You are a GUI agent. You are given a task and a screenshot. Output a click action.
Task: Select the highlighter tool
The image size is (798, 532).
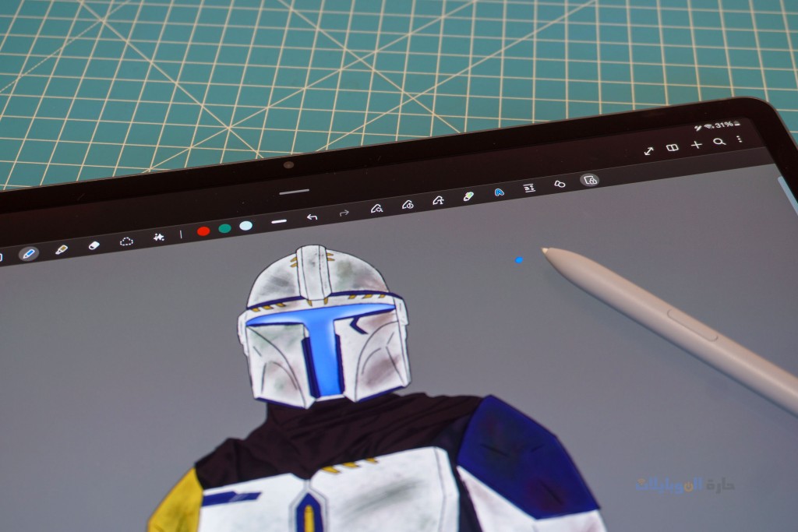(x=62, y=249)
